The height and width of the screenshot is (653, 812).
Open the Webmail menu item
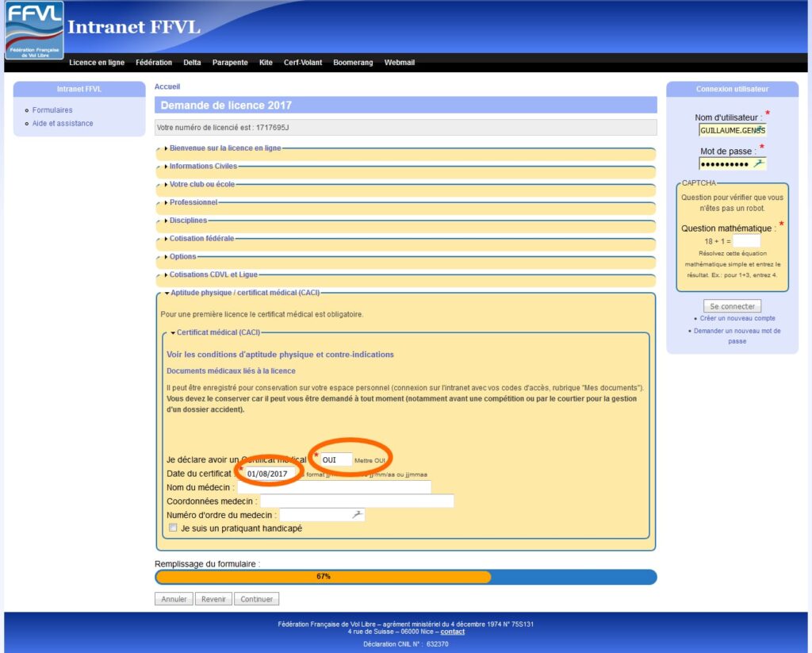coord(400,63)
